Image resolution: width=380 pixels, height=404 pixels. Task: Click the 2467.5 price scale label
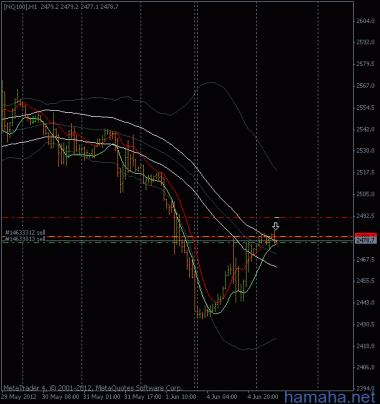pyautogui.click(x=365, y=259)
